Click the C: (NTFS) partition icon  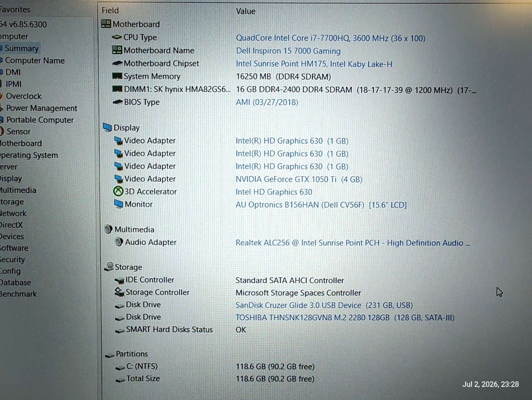120,367
